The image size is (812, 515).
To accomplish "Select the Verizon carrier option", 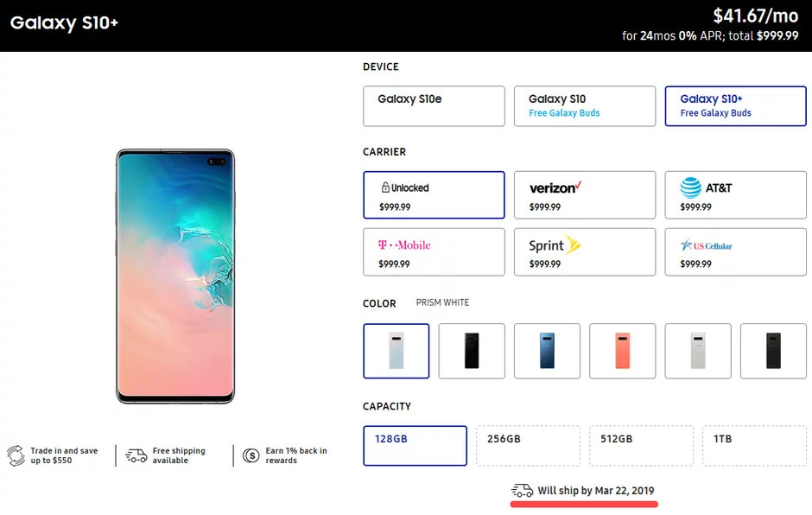I will 585,194.
